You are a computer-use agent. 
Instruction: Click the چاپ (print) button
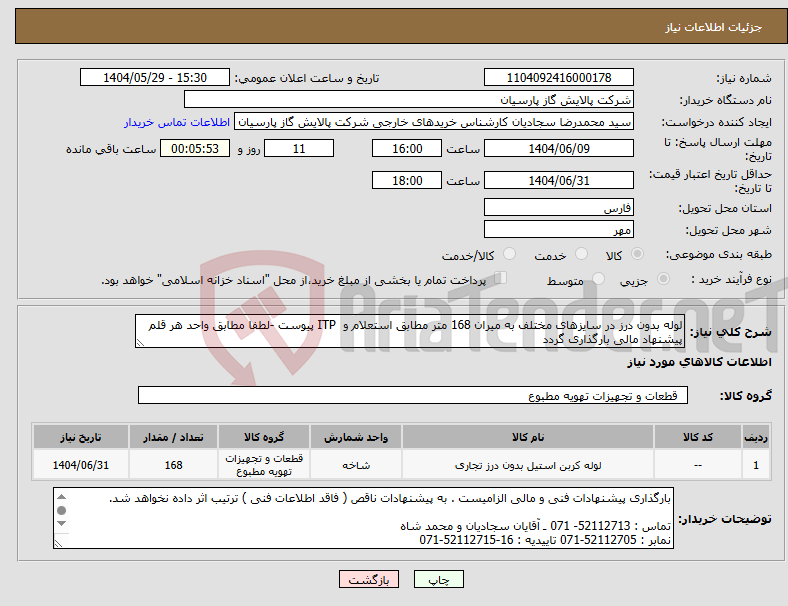(438, 579)
